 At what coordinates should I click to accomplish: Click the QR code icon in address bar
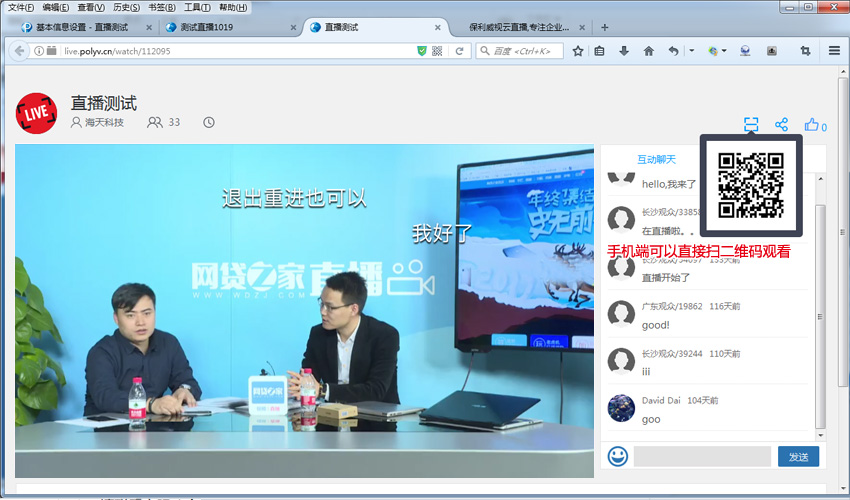(x=437, y=51)
